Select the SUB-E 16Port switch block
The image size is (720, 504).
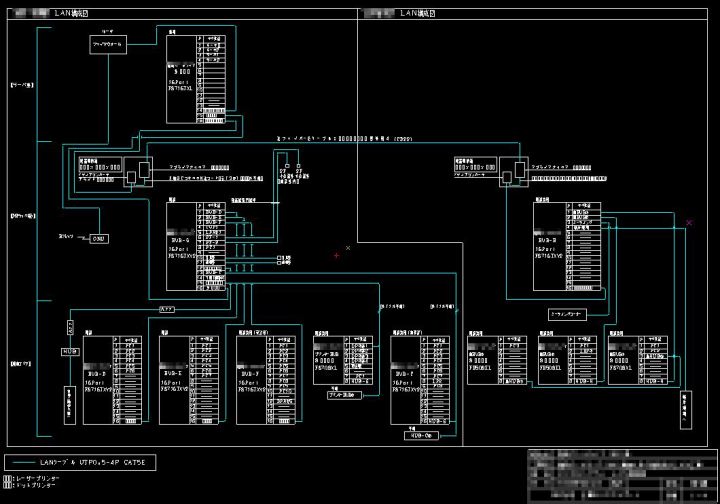[x=189, y=380]
